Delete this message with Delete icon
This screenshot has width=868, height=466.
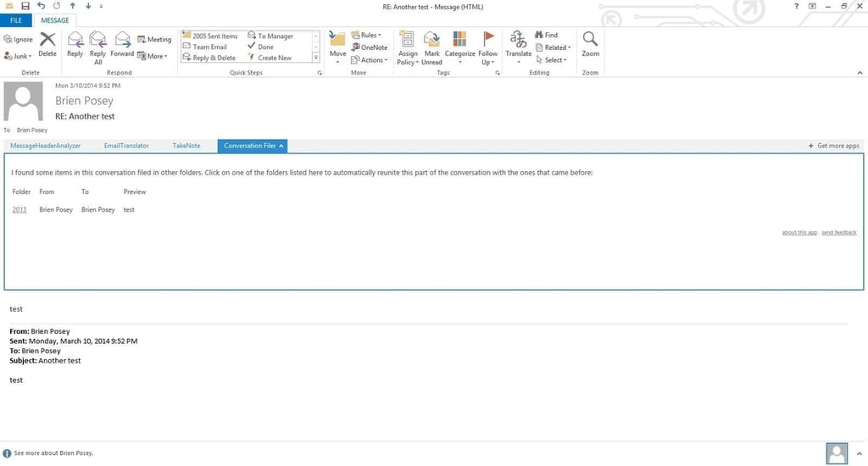(47, 44)
